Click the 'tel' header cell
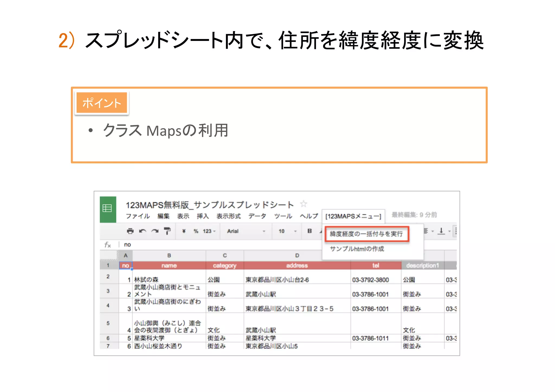The width and height of the screenshot is (555, 392). pyautogui.click(x=376, y=265)
